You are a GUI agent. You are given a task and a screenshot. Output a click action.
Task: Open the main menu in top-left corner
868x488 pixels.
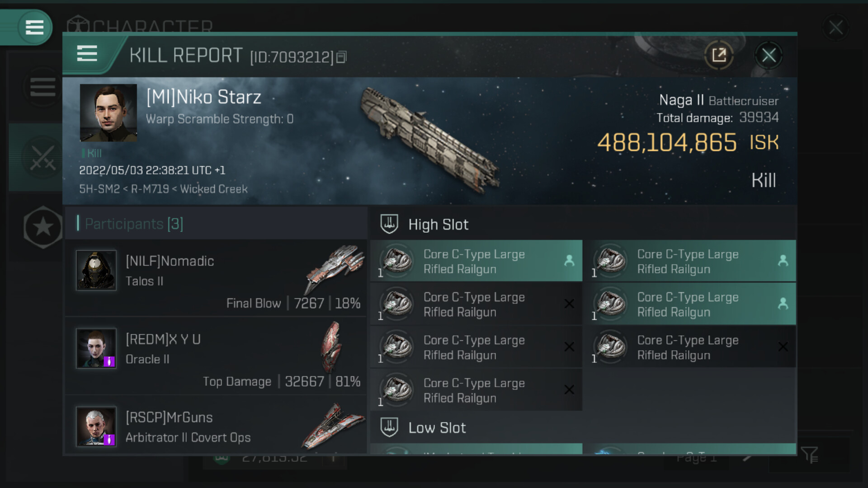(34, 27)
